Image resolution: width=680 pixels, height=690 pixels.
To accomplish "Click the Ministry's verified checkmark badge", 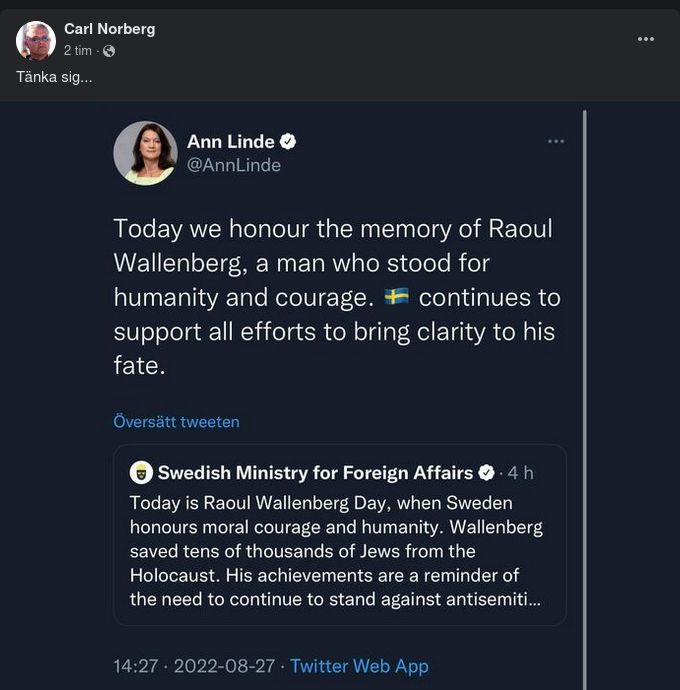I will click(x=487, y=472).
